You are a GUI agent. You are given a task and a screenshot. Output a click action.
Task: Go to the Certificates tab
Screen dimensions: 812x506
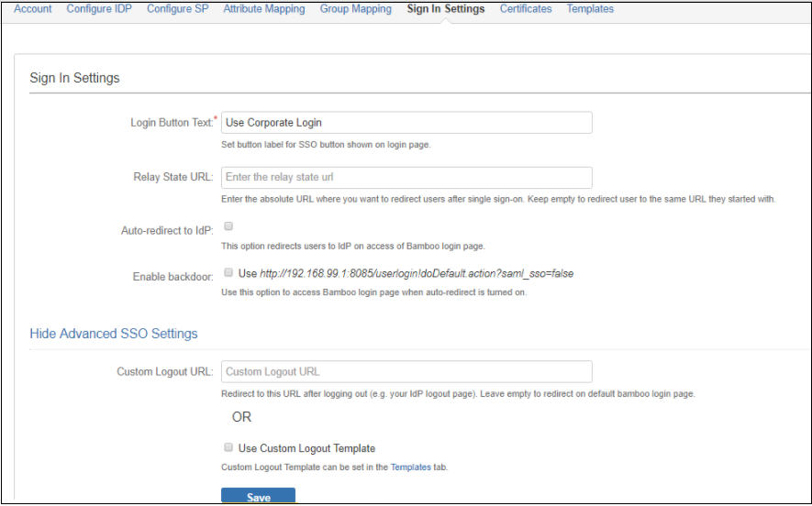pyautogui.click(x=526, y=9)
